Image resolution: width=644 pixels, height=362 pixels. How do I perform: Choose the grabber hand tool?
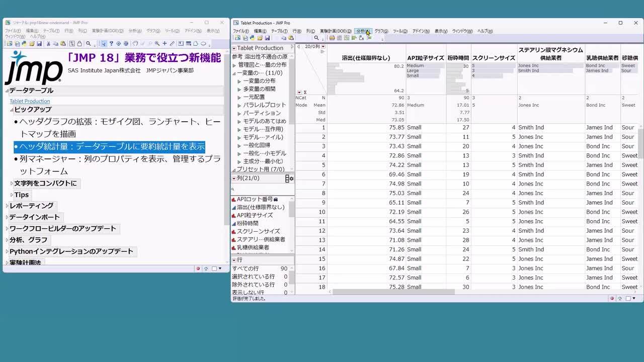click(135, 44)
